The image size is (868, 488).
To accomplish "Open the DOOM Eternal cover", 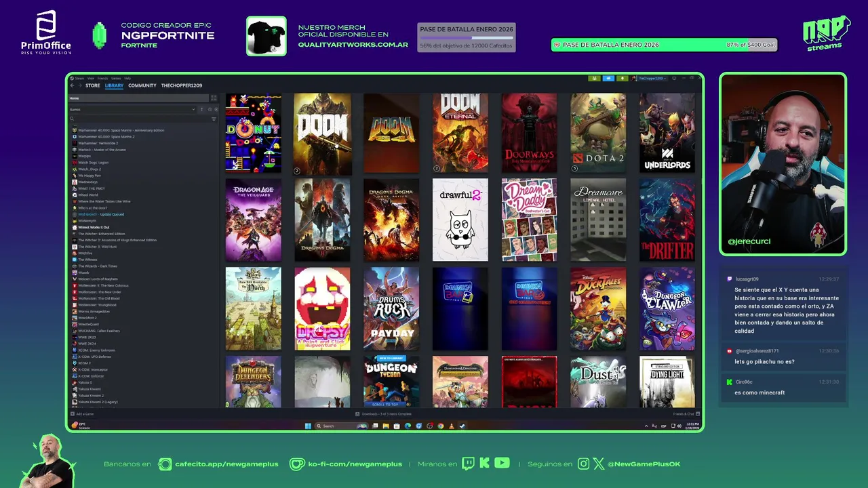I will tap(460, 134).
